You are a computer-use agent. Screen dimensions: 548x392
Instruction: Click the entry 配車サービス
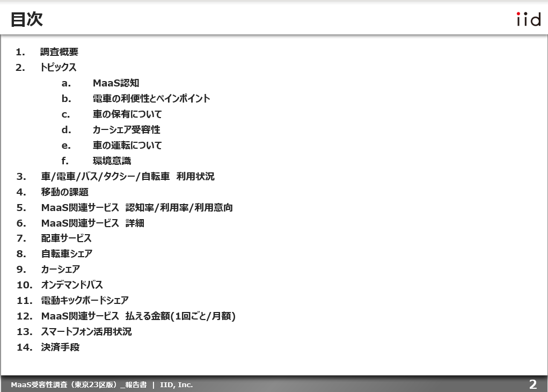pos(67,238)
